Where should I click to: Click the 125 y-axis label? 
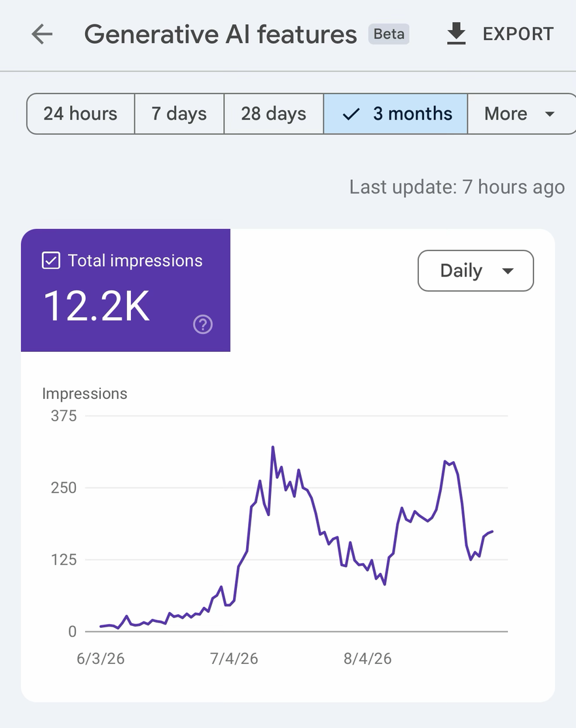(63, 559)
